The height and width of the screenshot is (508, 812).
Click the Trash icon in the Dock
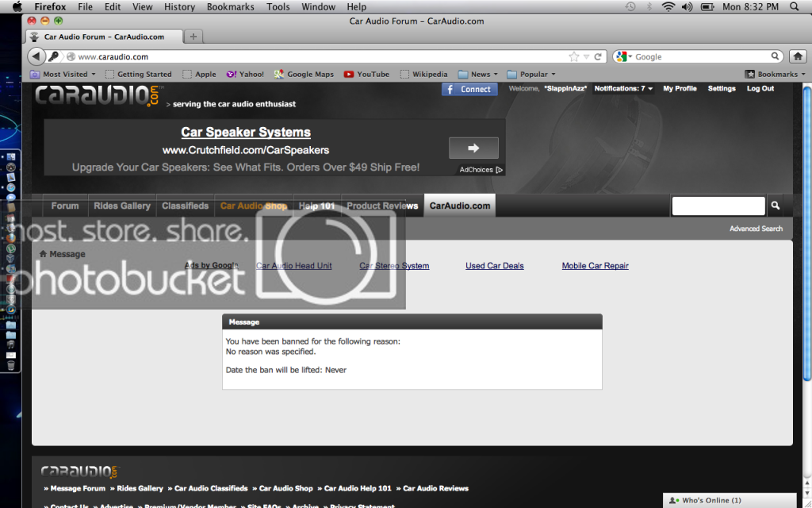pos(10,365)
